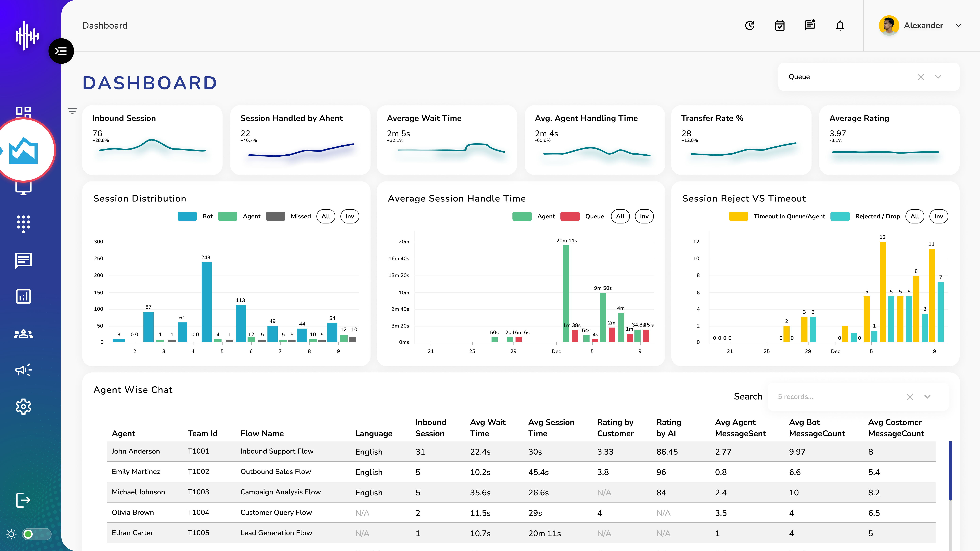
Task: Expand the records search dropdown chevron
Action: pos(927,397)
